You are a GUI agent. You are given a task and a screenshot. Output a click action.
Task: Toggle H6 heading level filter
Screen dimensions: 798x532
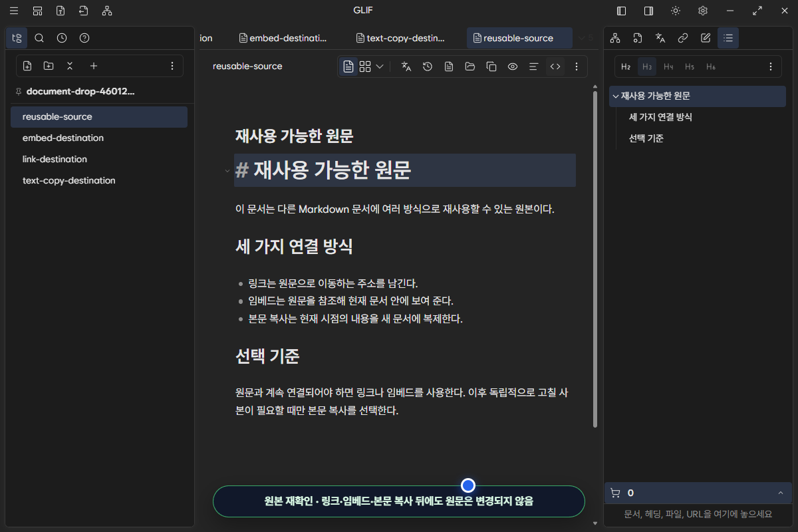click(x=711, y=66)
